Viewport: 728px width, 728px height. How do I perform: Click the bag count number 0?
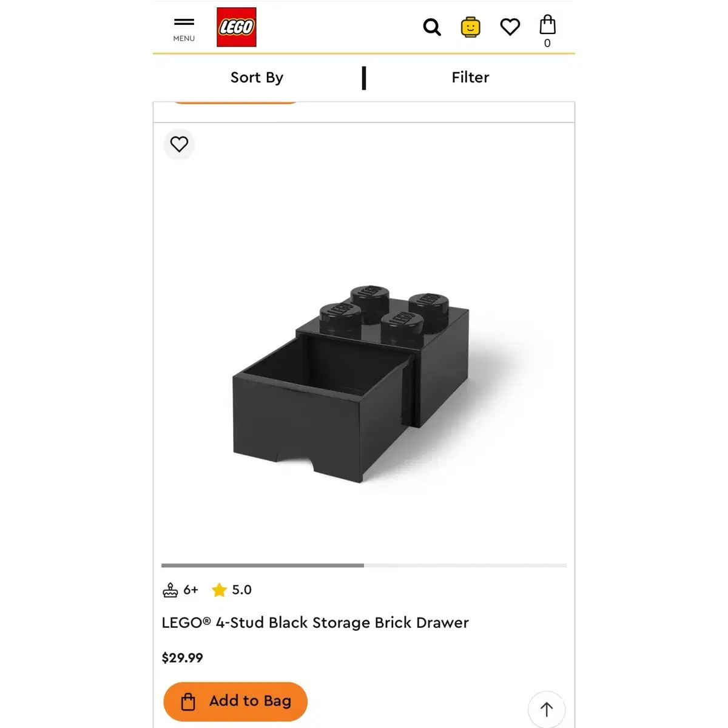547,43
